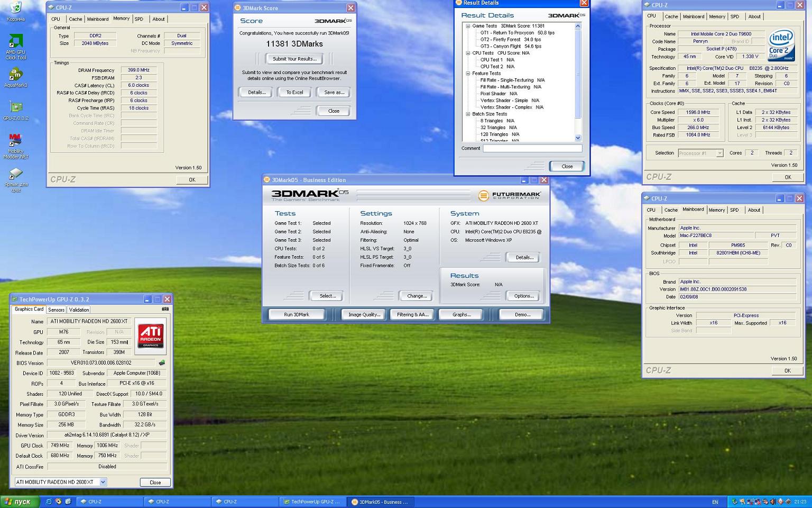Click To Excel button
This screenshot has height=508, width=812.
pyautogui.click(x=295, y=92)
